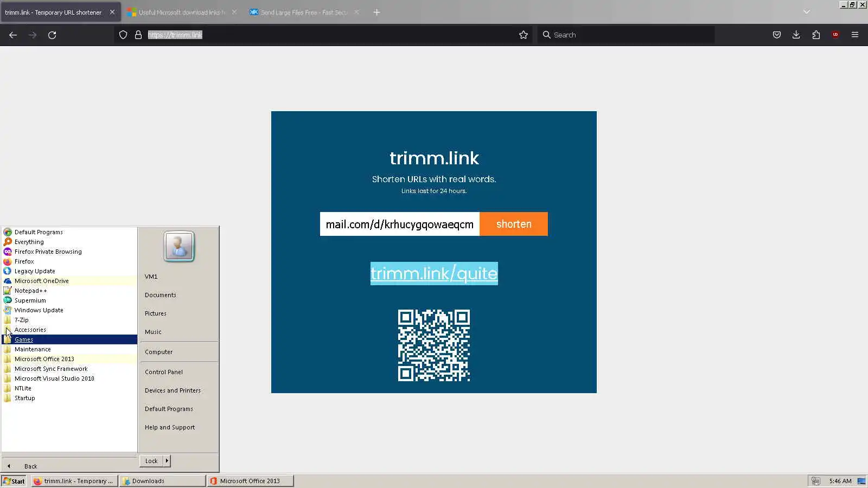The height and width of the screenshot is (488, 868).
Task: Switch to Downloads taskbar window
Action: [x=163, y=481]
